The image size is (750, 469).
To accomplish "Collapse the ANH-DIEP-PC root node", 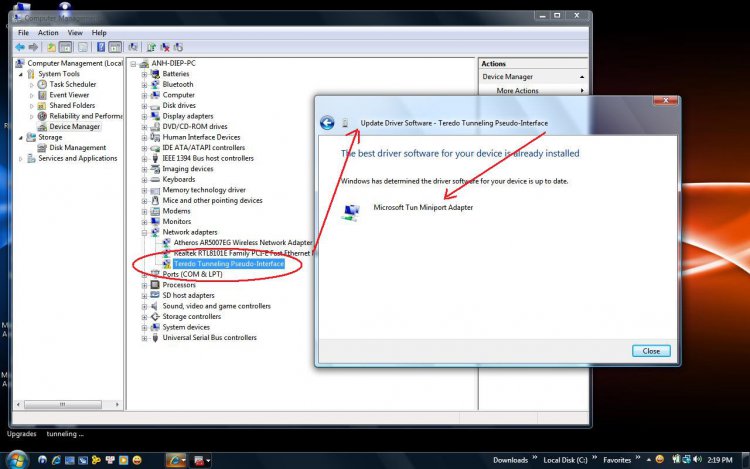I will point(133,64).
